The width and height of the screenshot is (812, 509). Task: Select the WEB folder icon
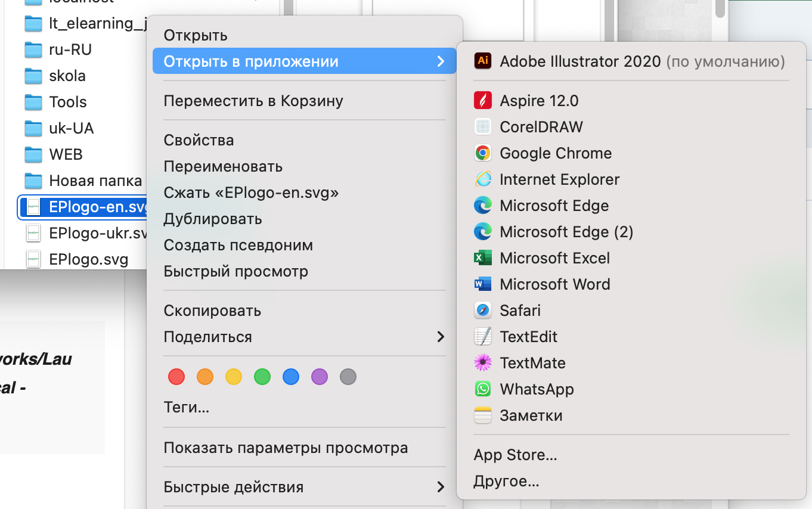click(x=33, y=154)
